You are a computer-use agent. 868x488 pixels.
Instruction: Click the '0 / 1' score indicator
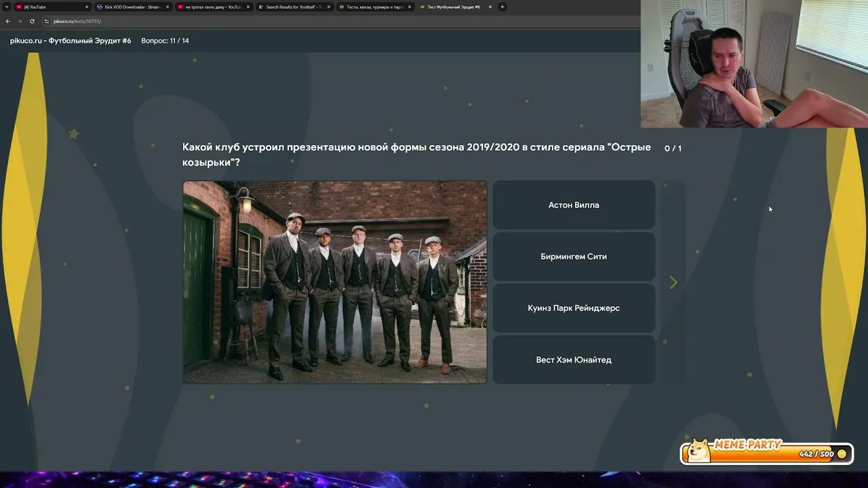point(673,148)
